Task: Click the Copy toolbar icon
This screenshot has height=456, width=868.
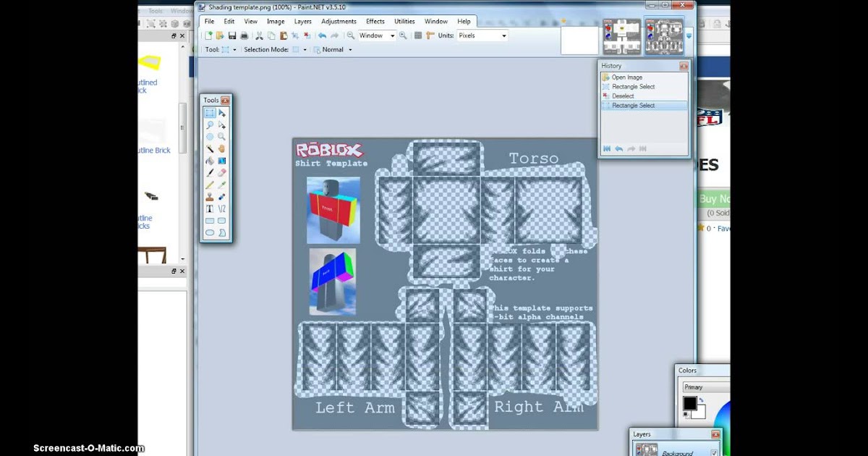Action: click(x=271, y=35)
